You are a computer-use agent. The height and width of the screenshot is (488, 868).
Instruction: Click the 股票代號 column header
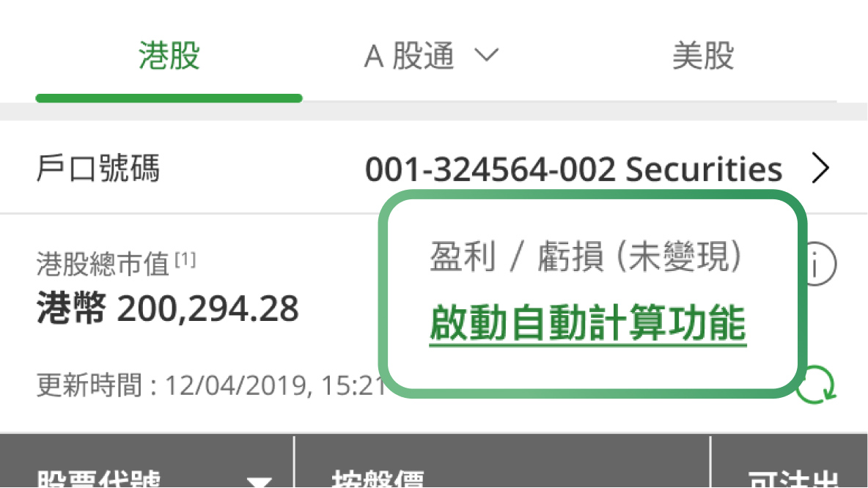(x=98, y=479)
